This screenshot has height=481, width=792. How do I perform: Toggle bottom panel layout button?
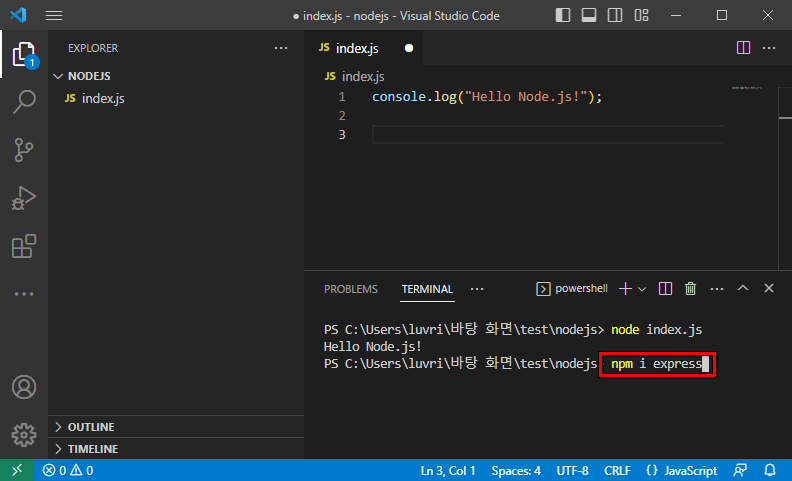click(589, 15)
